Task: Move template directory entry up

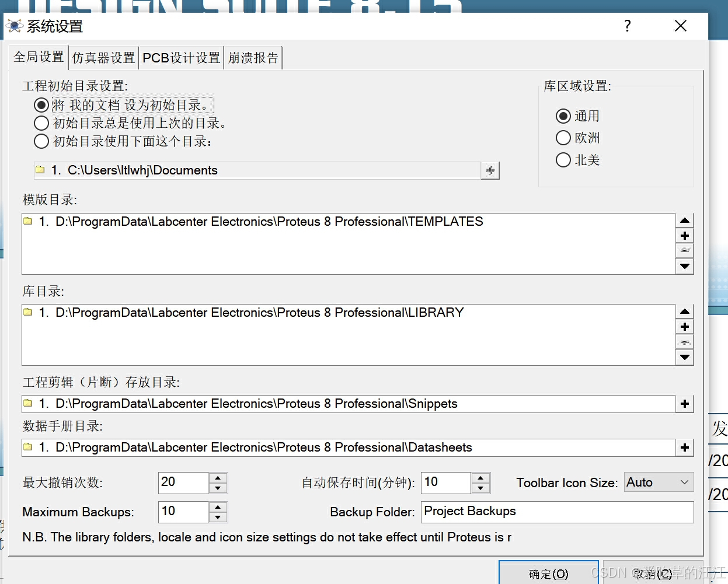Action: 685,221
